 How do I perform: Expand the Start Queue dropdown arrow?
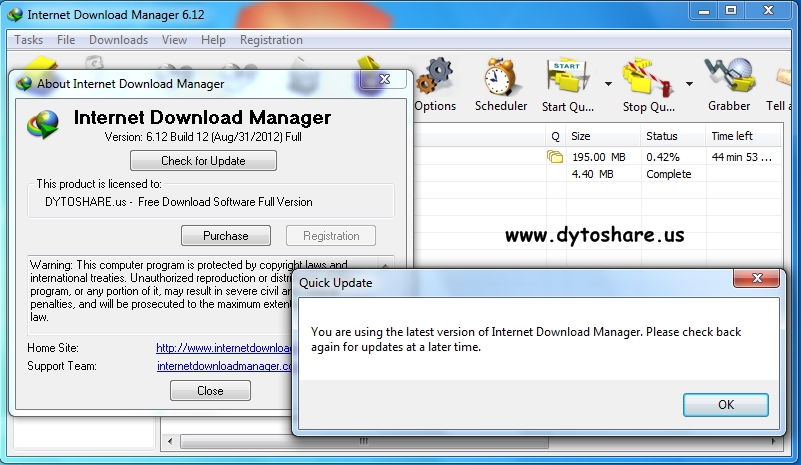pyautogui.click(x=608, y=84)
